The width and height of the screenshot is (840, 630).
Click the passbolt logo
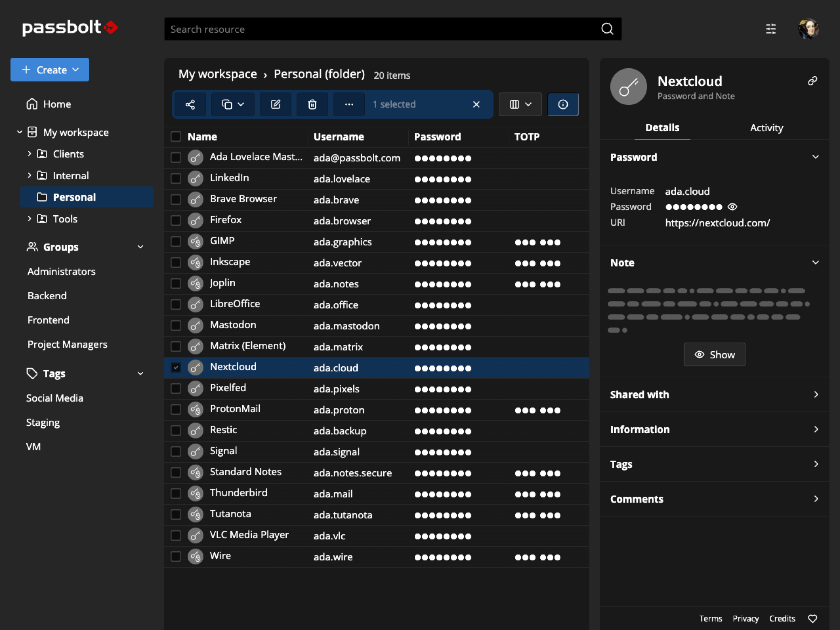tap(70, 27)
